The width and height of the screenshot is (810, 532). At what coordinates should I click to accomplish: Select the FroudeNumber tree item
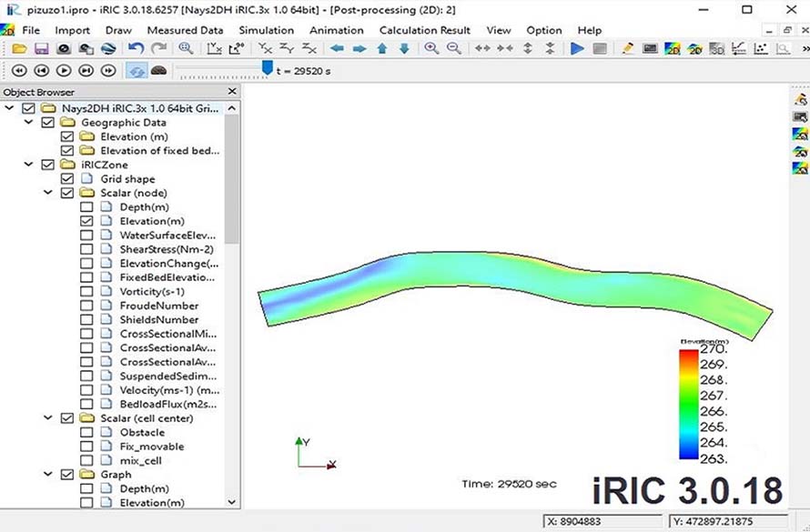pos(158,306)
